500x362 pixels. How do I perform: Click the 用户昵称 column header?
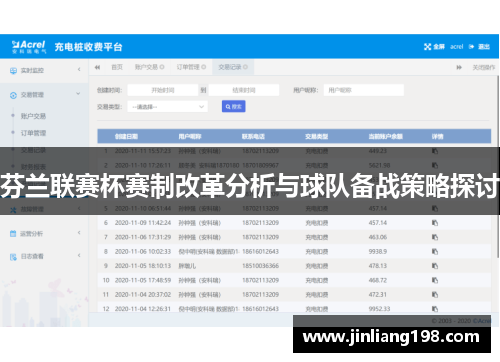click(x=190, y=136)
